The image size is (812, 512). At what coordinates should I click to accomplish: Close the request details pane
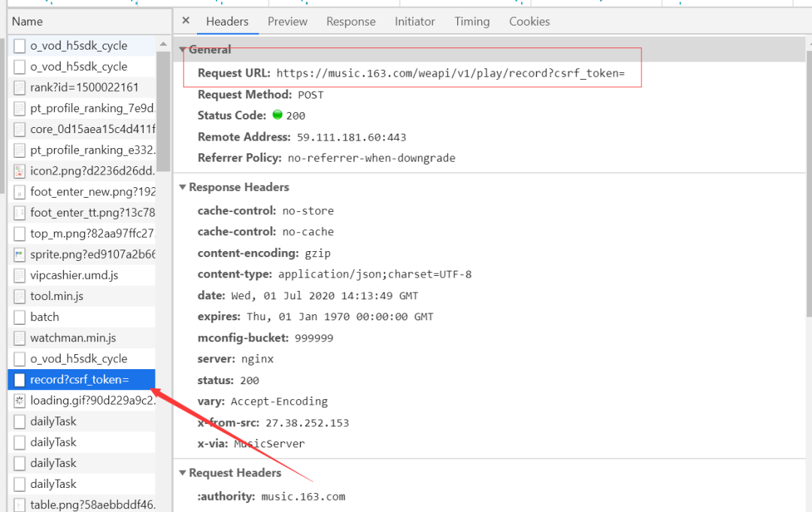186,21
